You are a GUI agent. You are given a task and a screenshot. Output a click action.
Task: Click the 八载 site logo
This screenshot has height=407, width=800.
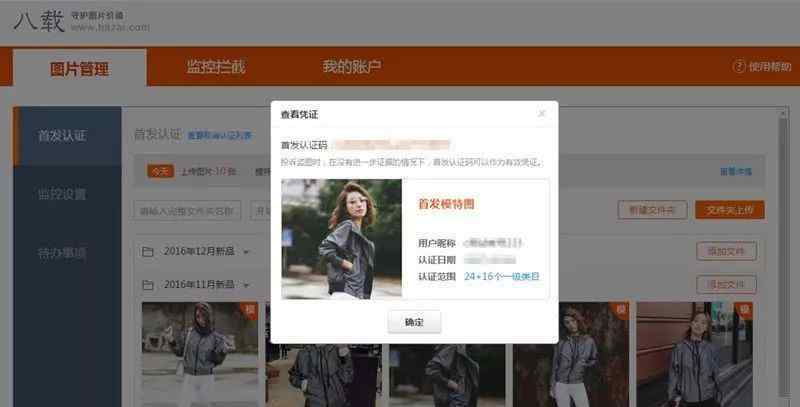(39, 21)
